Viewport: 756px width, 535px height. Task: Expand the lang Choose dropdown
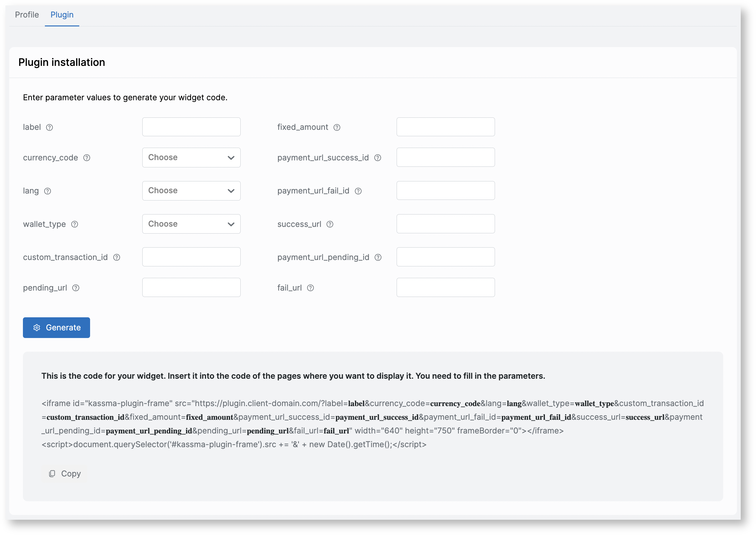pos(191,191)
